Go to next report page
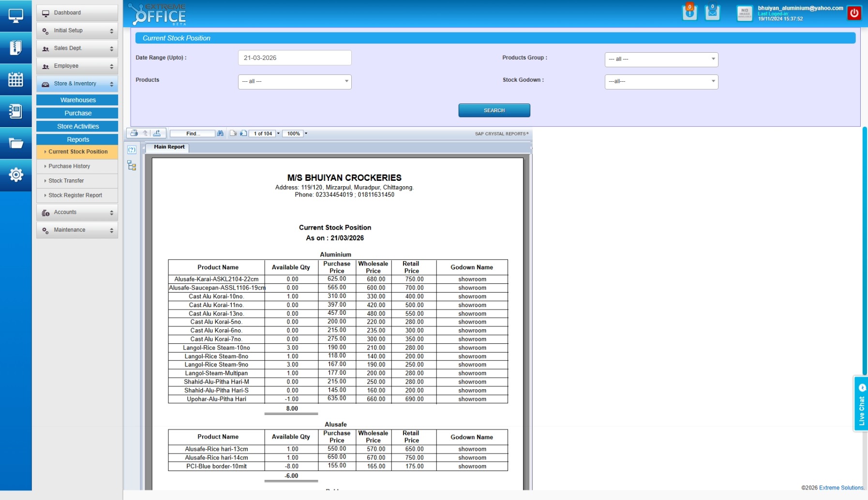 pos(243,133)
